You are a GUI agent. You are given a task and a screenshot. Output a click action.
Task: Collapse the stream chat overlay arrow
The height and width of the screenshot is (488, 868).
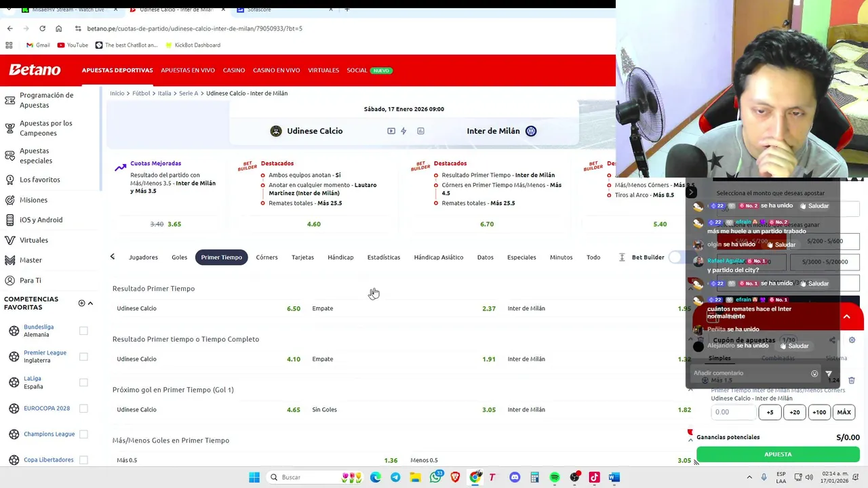691,192
